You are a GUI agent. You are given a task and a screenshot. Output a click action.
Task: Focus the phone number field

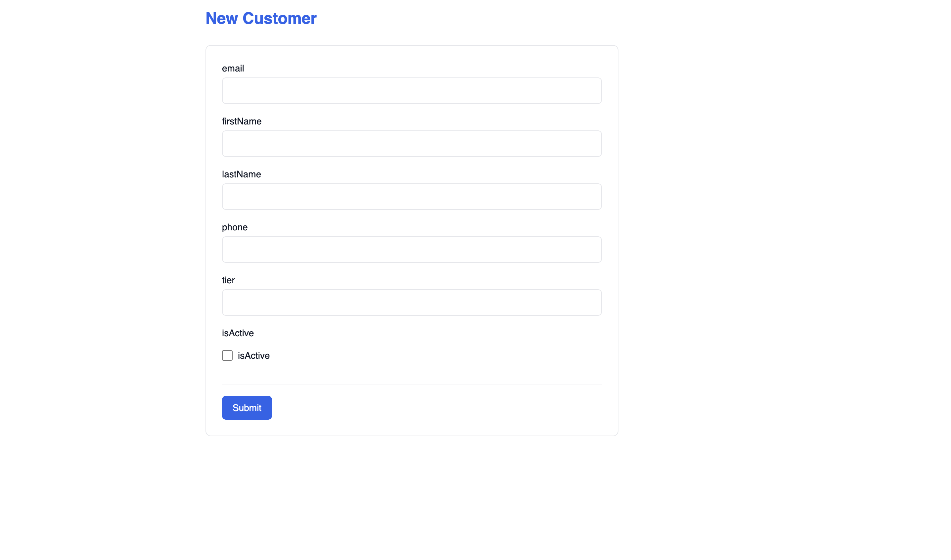[411, 249]
